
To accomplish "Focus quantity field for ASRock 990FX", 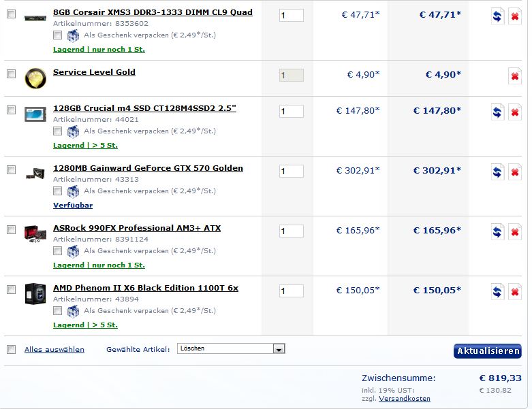I will tap(292, 231).
